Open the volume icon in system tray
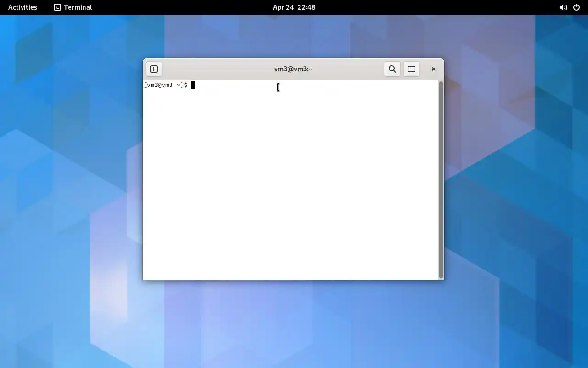This screenshot has width=588, height=368. [563, 7]
